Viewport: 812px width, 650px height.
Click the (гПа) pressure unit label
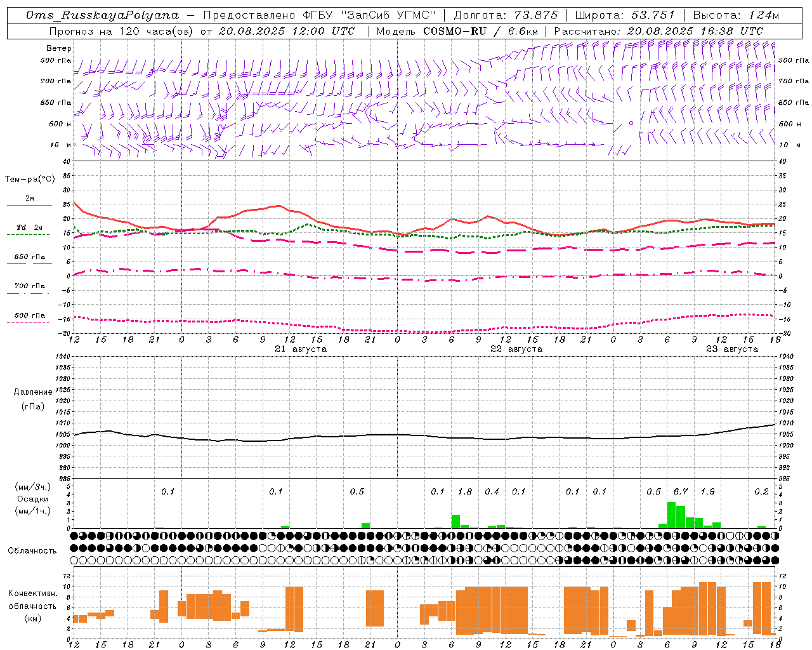pyautogui.click(x=33, y=407)
